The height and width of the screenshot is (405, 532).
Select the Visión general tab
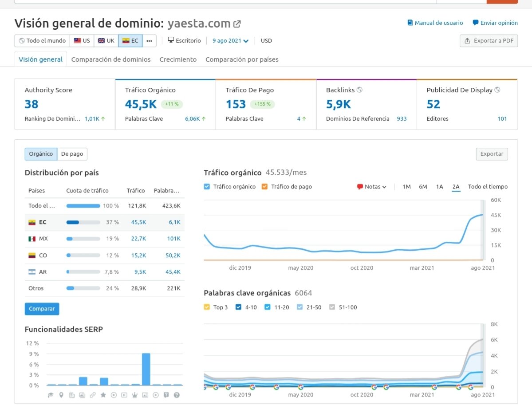(41, 59)
